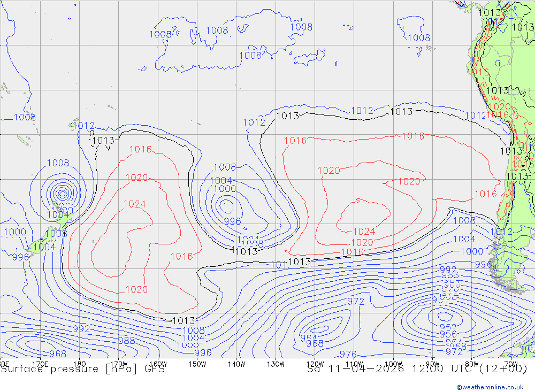535x392 pixels.
Task: Click the blue 996 low-pressure label near 140W
Action: 232,221
